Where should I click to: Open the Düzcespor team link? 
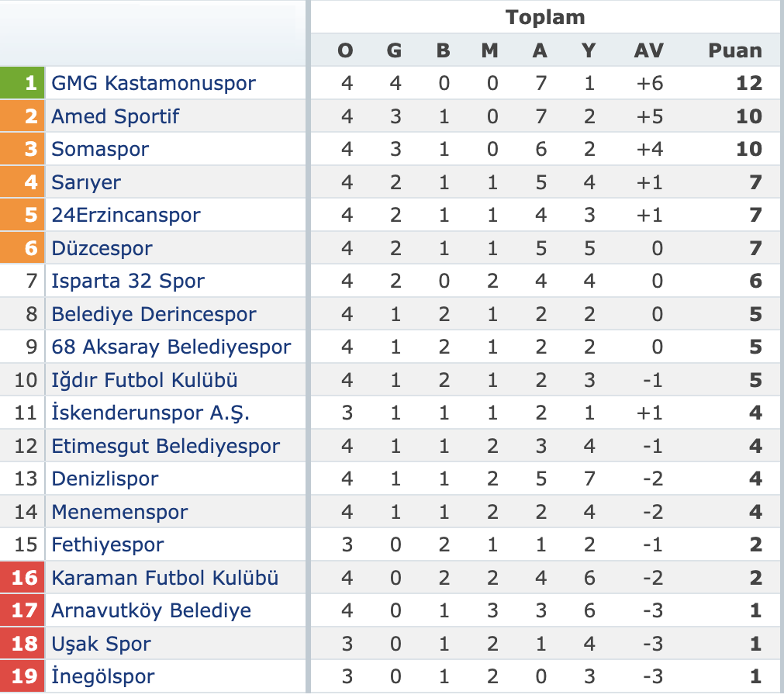102,248
